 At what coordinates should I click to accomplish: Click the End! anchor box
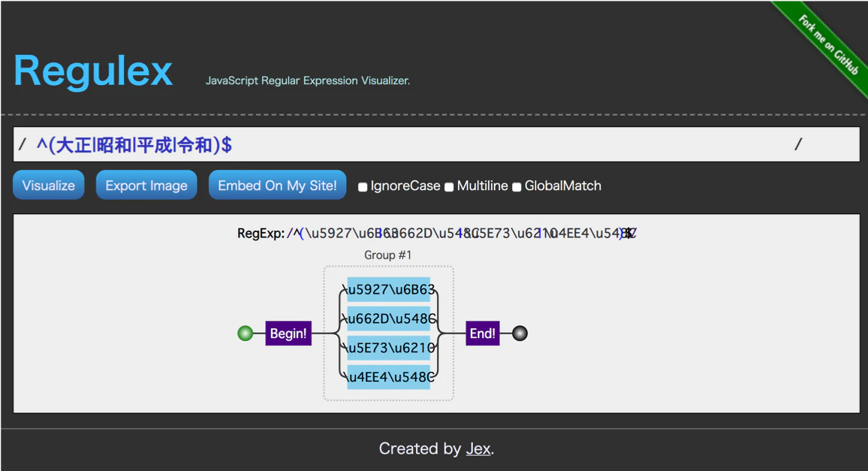point(483,333)
